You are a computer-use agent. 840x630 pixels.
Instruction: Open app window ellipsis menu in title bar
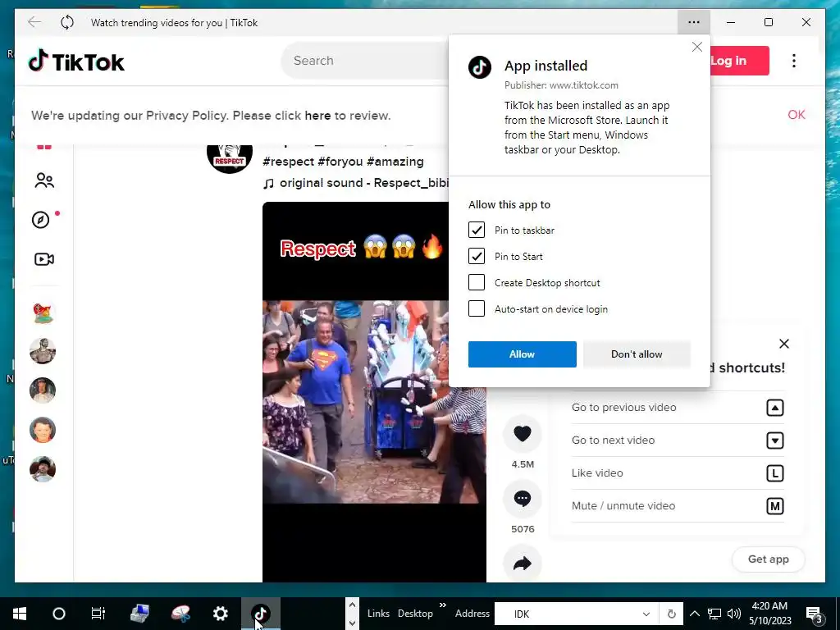tap(694, 22)
